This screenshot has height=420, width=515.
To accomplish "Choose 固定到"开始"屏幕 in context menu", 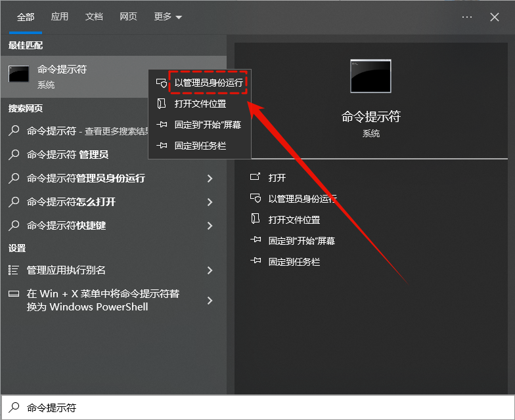I will pyautogui.click(x=208, y=125).
